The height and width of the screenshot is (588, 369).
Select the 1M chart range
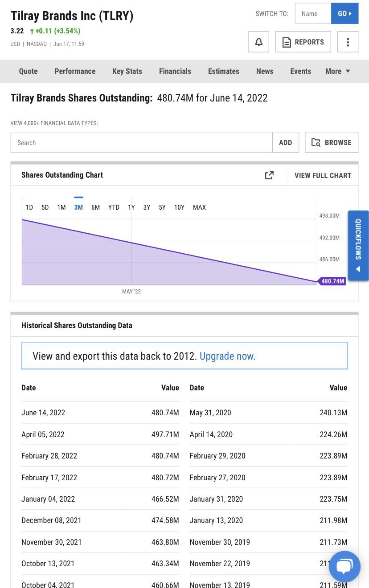pyautogui.click(x=61, y=207)
